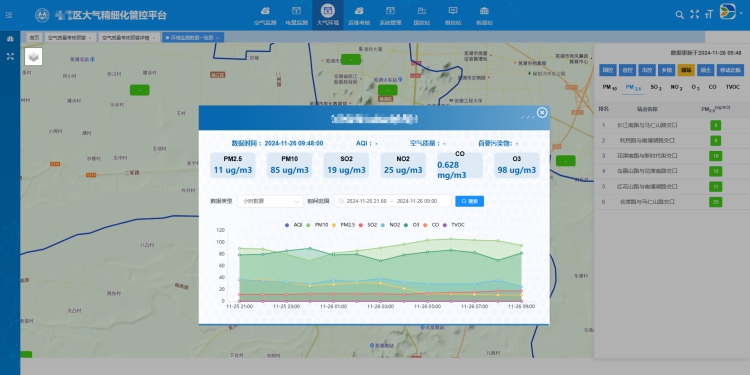Switch ranking to NO2 tab
750x375 pixels.
pyautogui.click(x=676, y=88)
